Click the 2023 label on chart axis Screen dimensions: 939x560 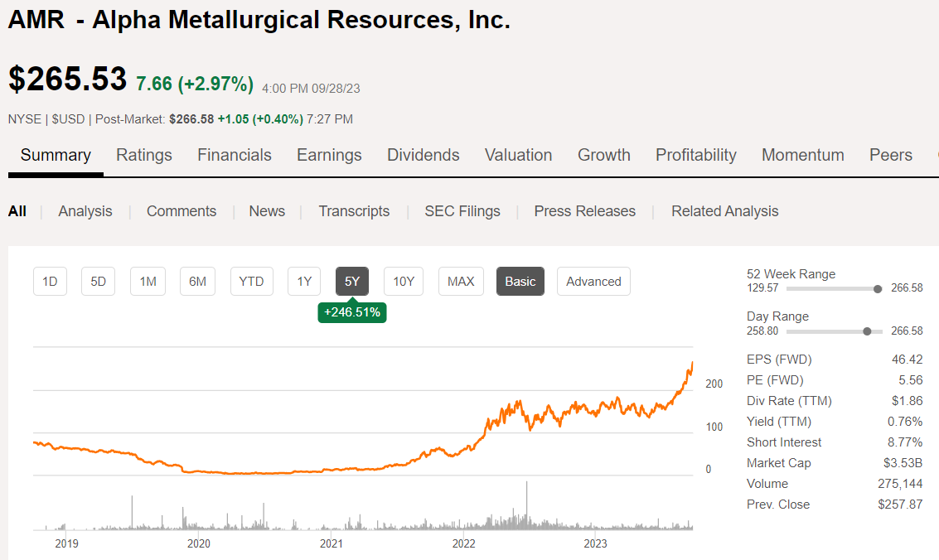pyautogui.click(x=595, y=543)
